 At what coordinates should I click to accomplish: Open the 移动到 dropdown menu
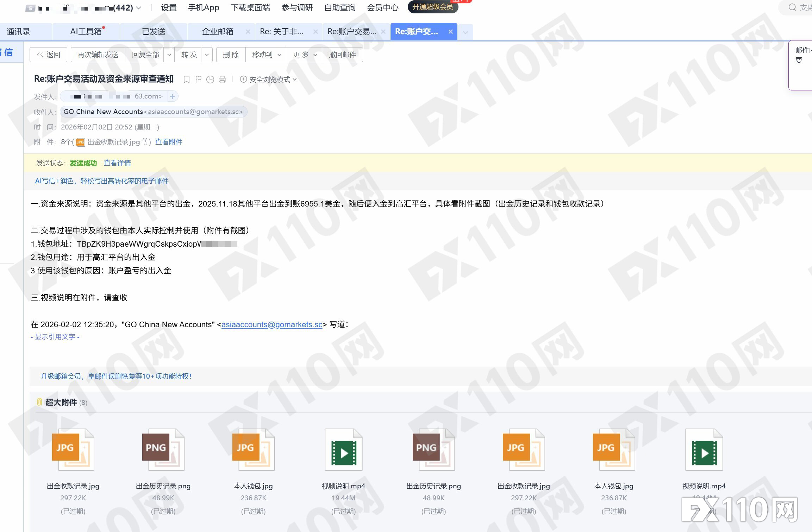point(279,55)
